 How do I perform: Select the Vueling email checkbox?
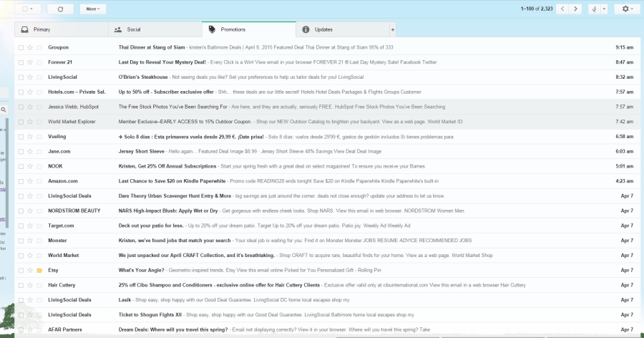click(x=21, y=137)
